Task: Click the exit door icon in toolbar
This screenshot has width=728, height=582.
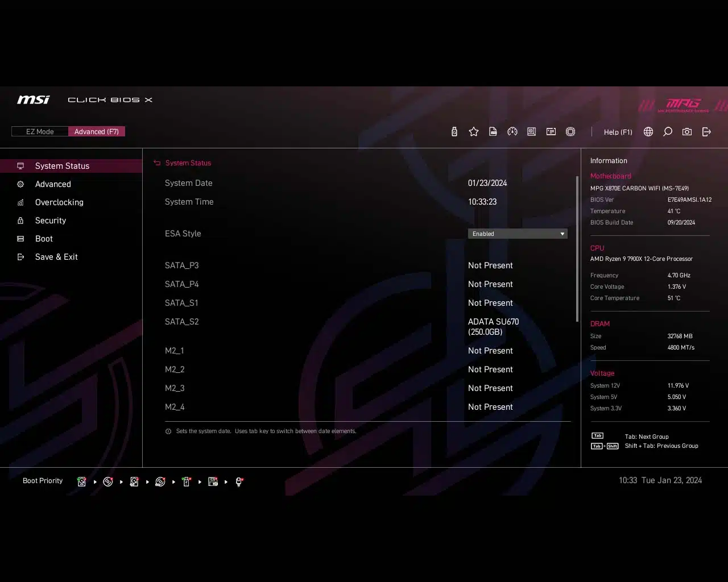Action: 706,132
